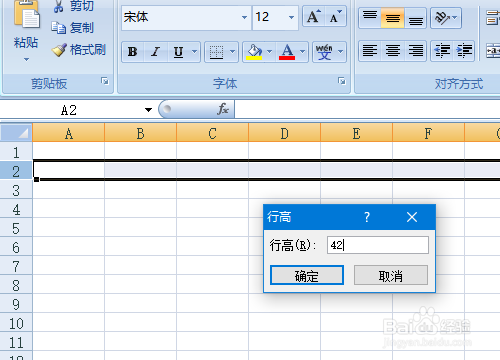The height and width of the screenshot is (360, 500).
Task: Click the Merge and Center icon
Action: (493, 51)
